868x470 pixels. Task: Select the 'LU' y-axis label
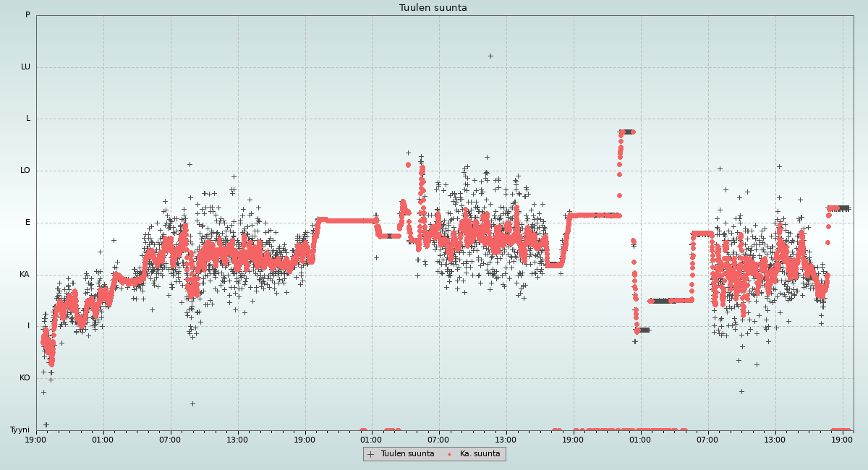tap(25, 67)
